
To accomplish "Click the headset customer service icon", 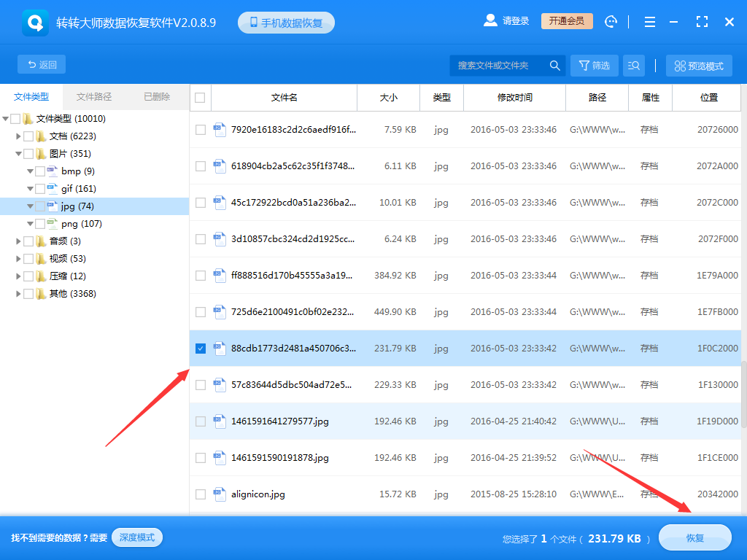I will tap(611, 22).
